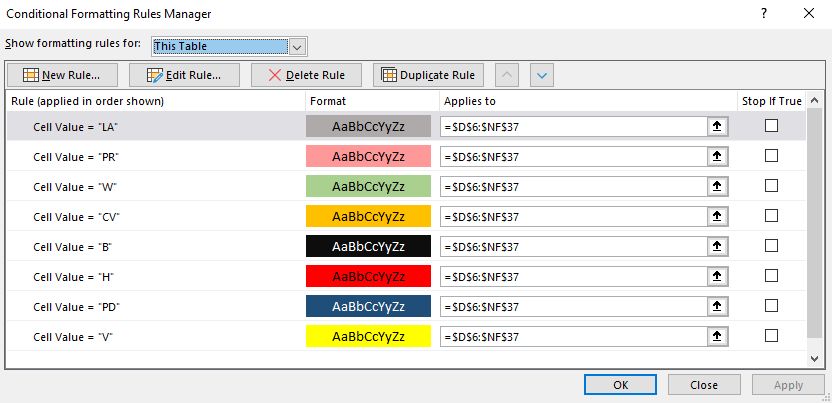The height and width of the screenshot is (403, 832).
Task: Collapse dialog via range selector for CV rule
Action: [717, 217]
